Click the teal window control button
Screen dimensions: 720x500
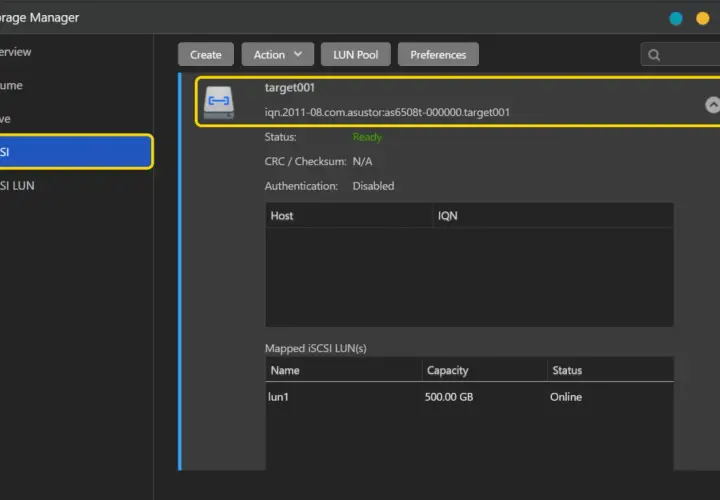tap(675, 18)
